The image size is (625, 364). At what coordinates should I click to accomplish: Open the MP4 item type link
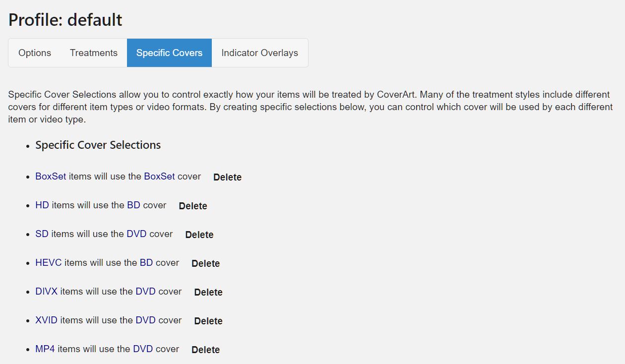45,349
